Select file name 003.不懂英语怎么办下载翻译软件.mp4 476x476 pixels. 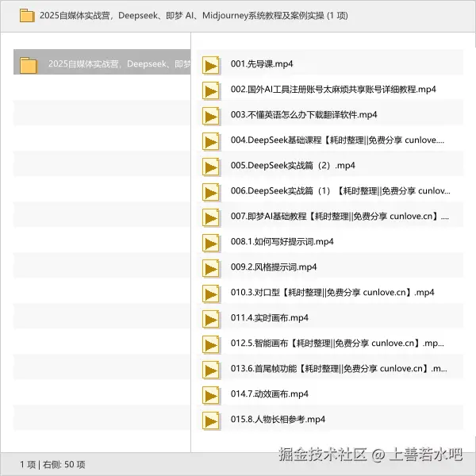[x=304, y=115]
